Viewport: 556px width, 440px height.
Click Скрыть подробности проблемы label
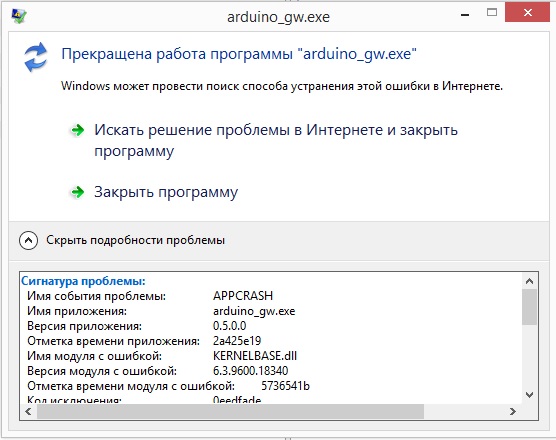(x=135, y=240)
